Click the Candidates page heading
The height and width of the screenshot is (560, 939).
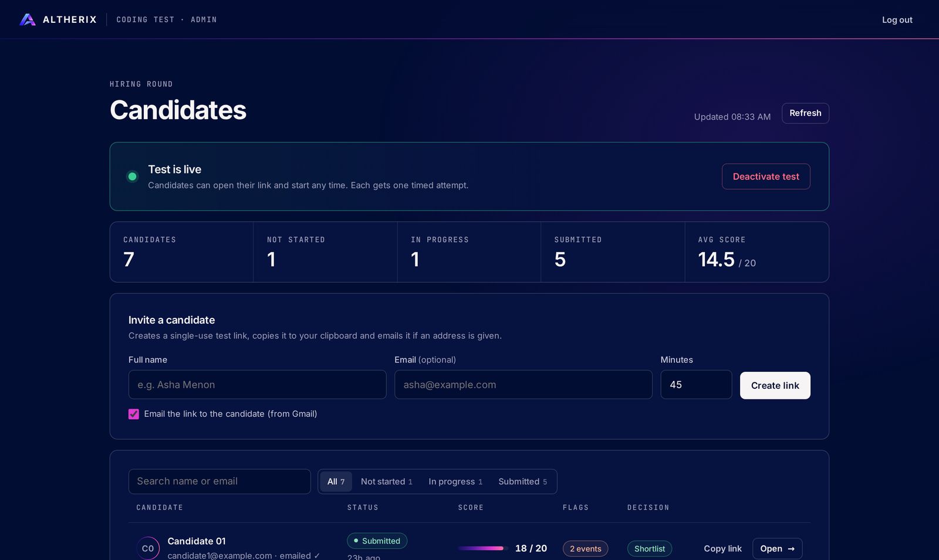click(178, 110)
